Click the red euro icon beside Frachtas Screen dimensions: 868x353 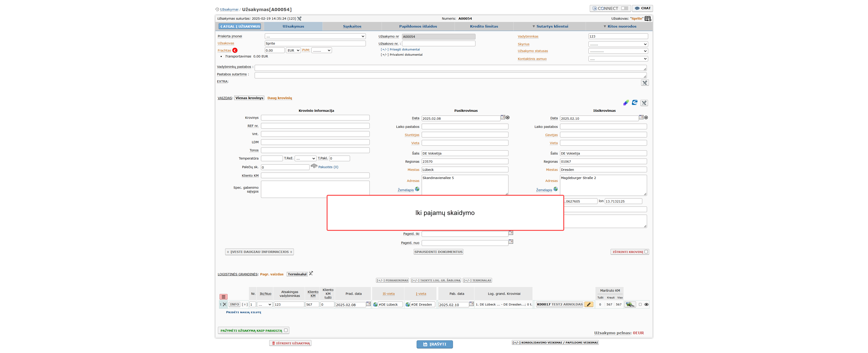click(235, 50)
